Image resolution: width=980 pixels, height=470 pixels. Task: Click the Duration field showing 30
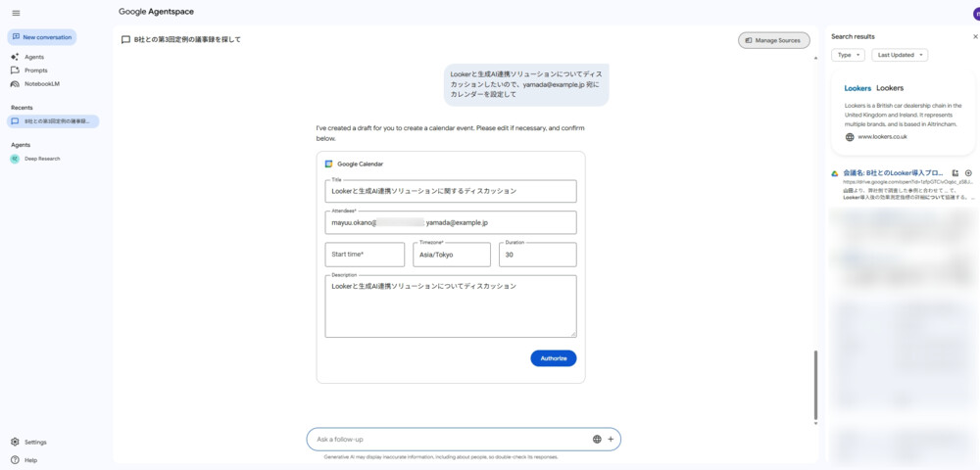coord(537,255)
